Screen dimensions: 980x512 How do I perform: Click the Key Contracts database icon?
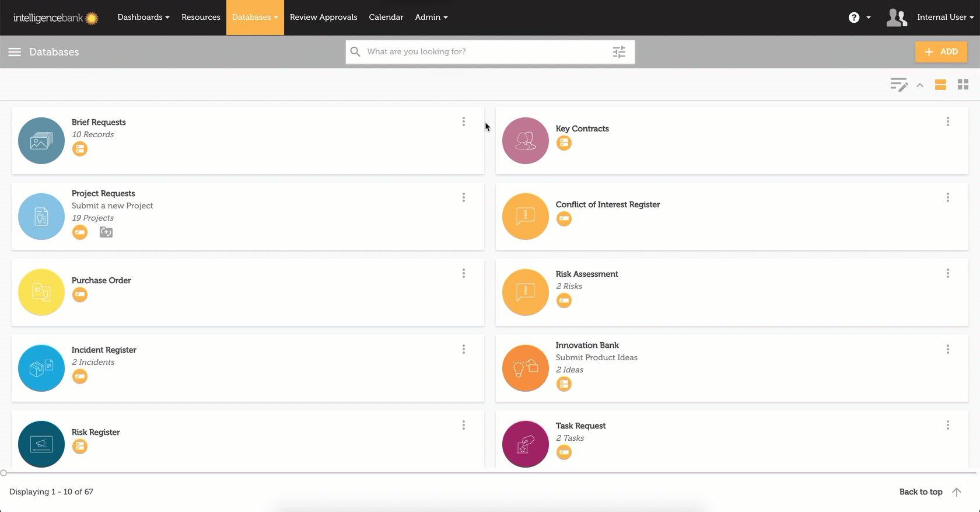[525, 141]
